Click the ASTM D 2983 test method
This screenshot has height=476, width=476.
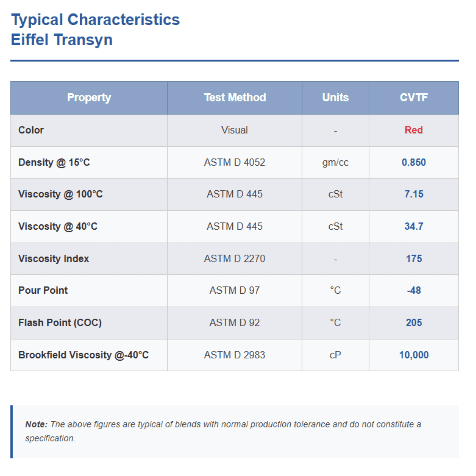[234, 355]
